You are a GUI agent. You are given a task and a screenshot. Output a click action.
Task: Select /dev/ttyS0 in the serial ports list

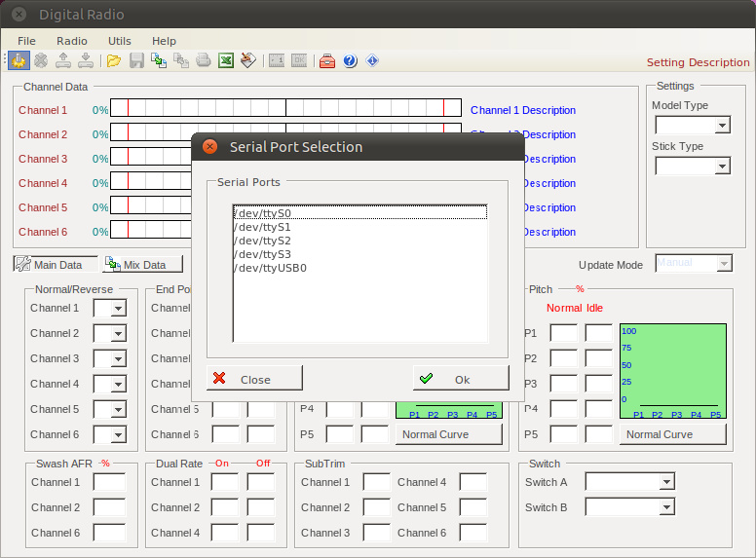coord(359,213)
